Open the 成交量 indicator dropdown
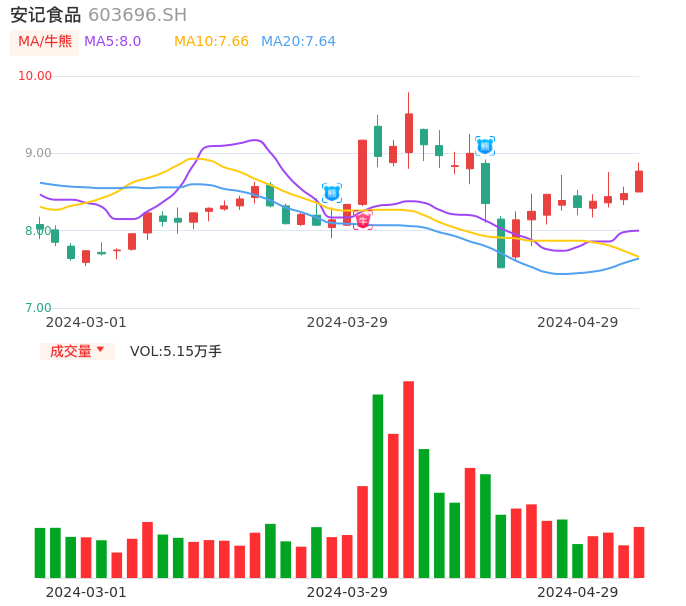This screenshot has width=686, height=606. [x=71, y=351]
